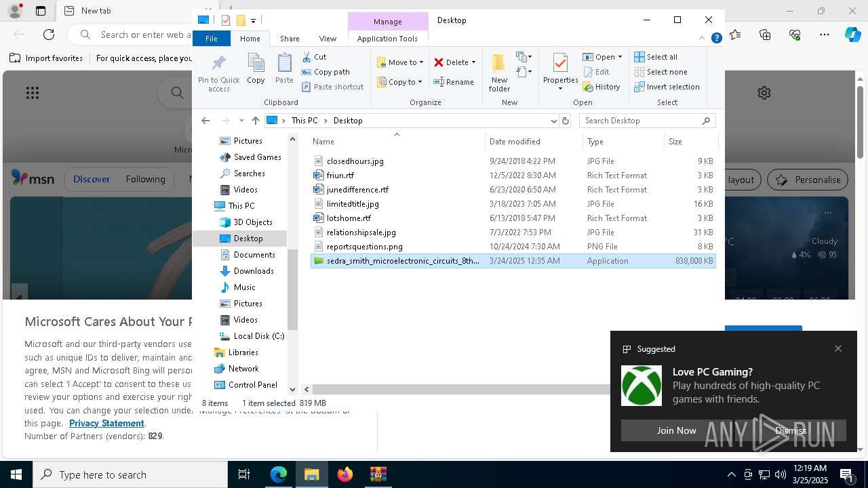The width and height of the screenshot is (868, 488).
Task: Click the Manage contextual tab
Action: pos(388,22)
